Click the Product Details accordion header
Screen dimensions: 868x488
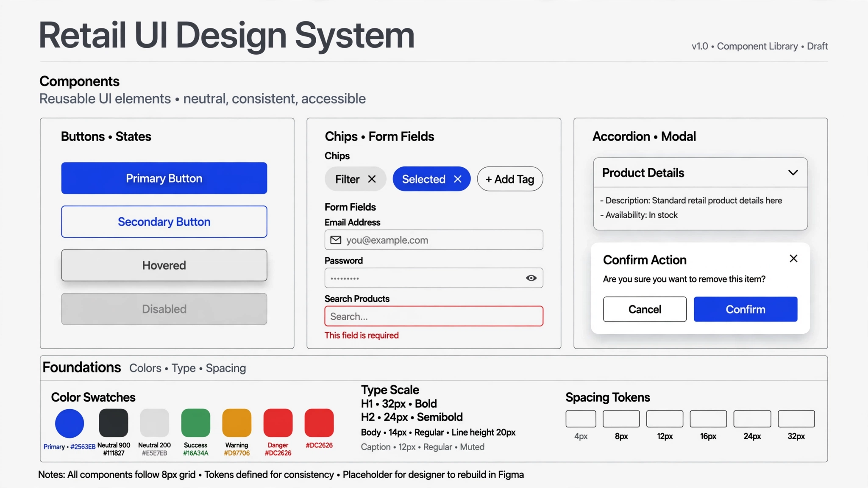pyautogui.click(x=700, y=172)
